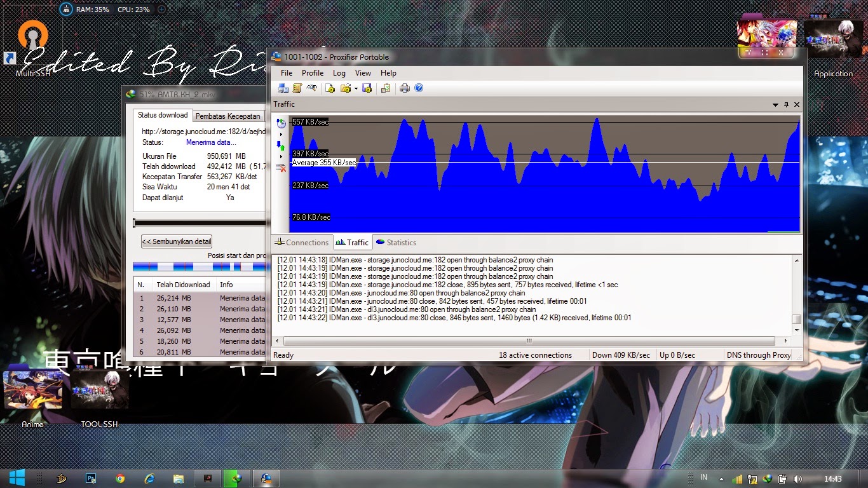Click the volume speaker tray icon
The image size is (868, 488).
[x=797, y=479]
